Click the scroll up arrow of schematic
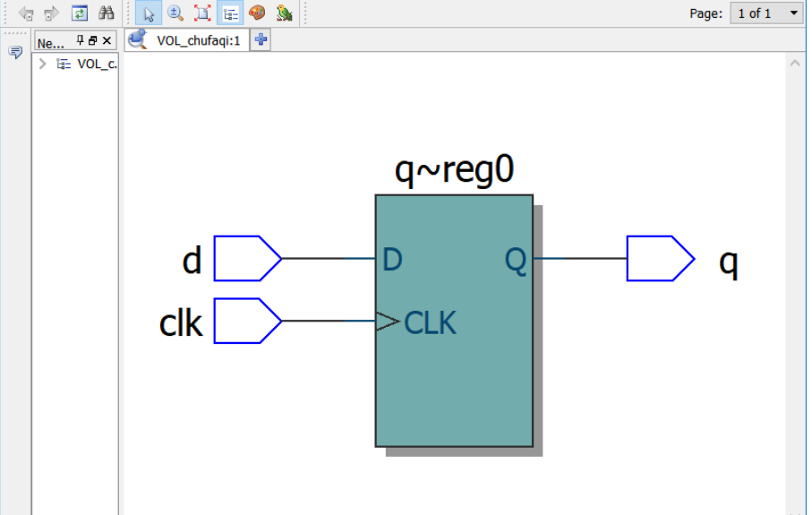 (x=795, y=64)
